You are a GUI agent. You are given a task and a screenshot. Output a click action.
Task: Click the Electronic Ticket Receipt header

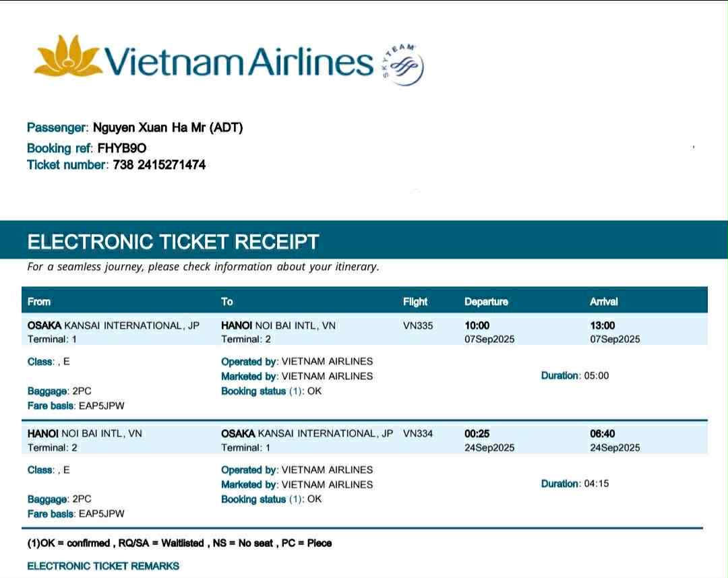(x=173, y=242)
